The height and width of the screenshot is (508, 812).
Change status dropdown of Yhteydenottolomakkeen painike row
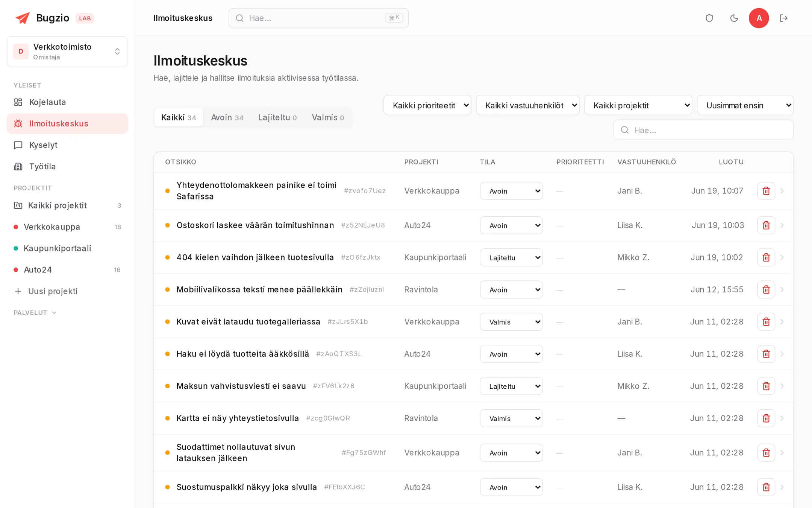tap(511, 191)
